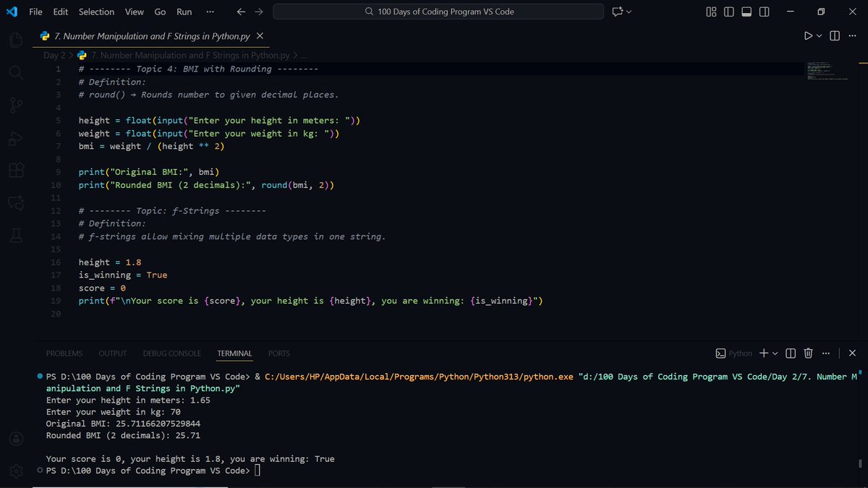Click inside the top search command bar

(438, 12)
